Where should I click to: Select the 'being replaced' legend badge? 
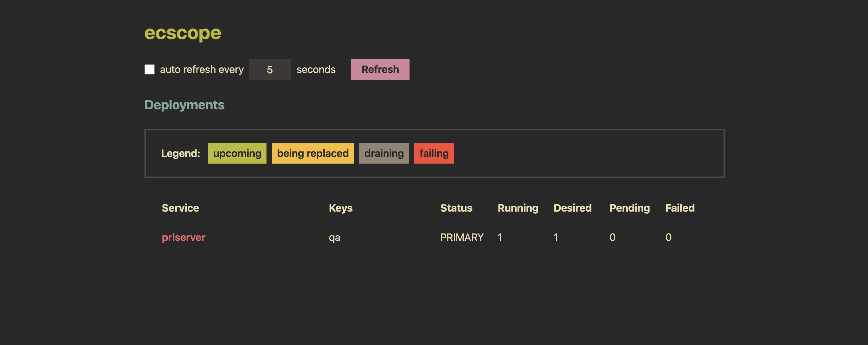click(312, 153)
